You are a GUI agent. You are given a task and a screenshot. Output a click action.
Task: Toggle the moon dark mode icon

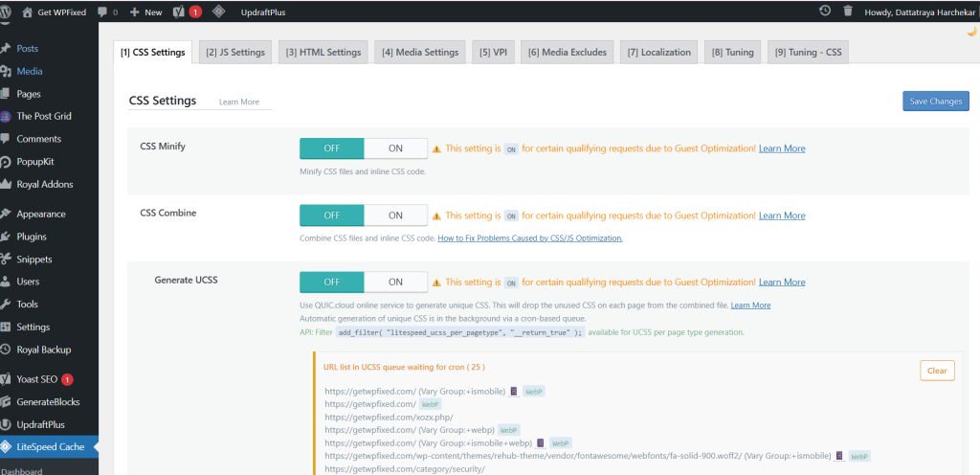point(971,32)
